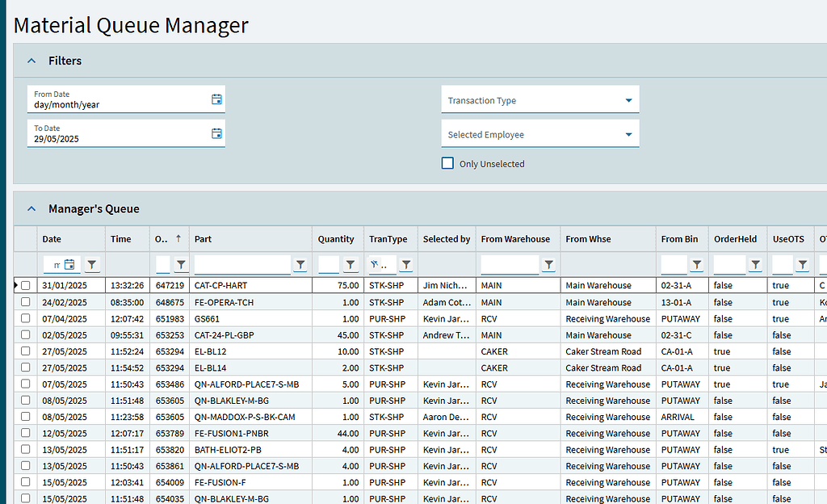Open the TranType column filter funnel
Screen dimensions: 827x504
(x=406, y=264)
